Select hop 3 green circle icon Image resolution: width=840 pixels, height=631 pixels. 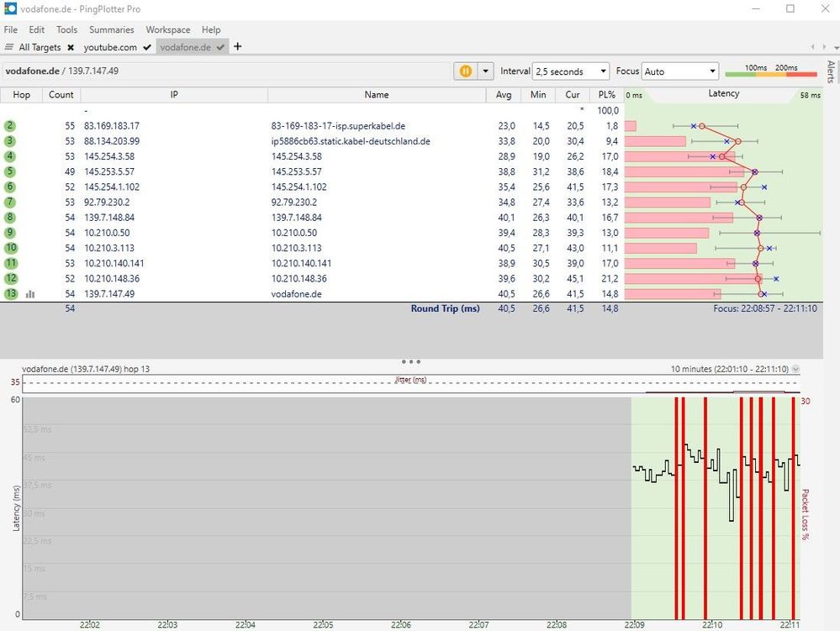pos(10,141)
